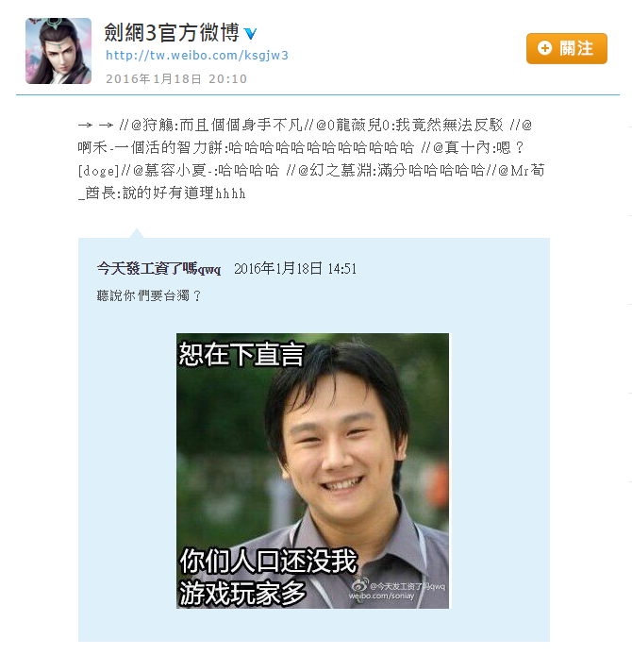The image size is (632, 672).
Task: Click the plus icon on follow button
Action: [x=544, y=48]
